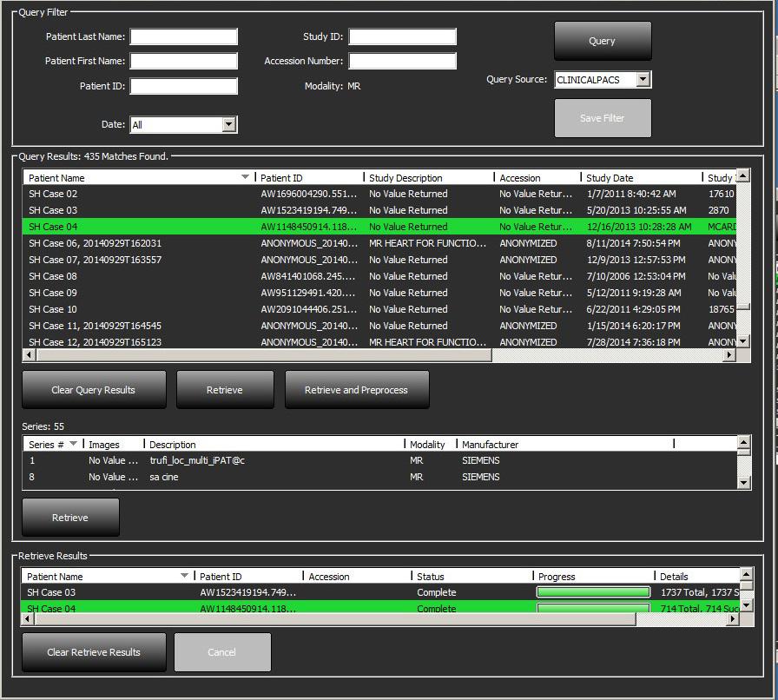Click query results scroll right arrow

pos(729,355)
